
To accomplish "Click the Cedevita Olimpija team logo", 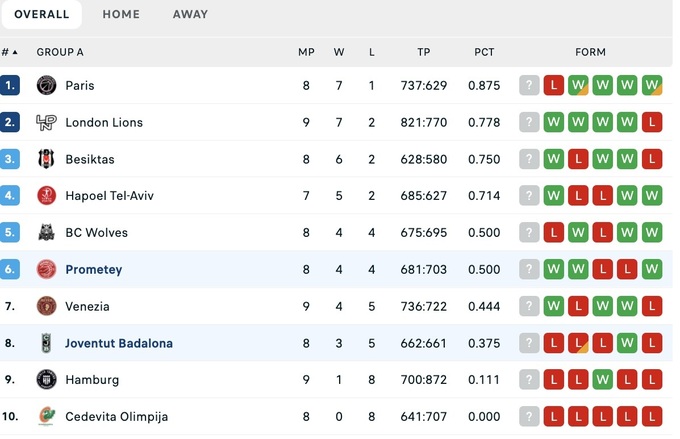I will [46, 417].
